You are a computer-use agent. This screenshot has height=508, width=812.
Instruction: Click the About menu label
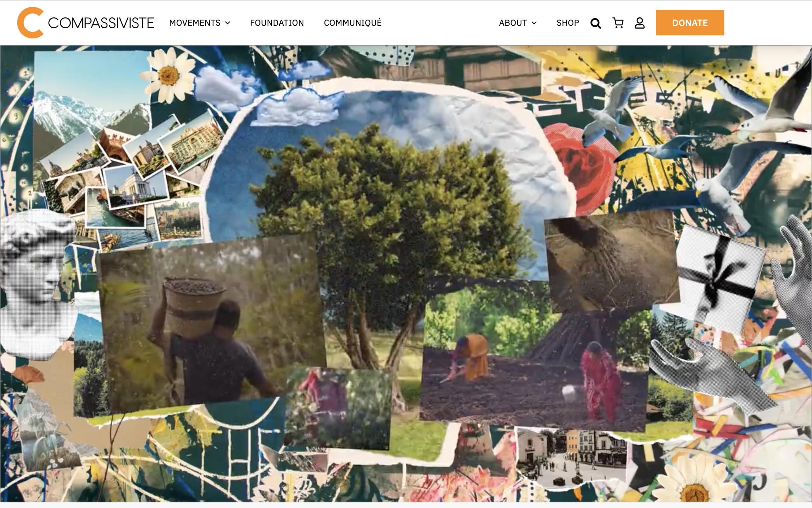coord(513,23)
